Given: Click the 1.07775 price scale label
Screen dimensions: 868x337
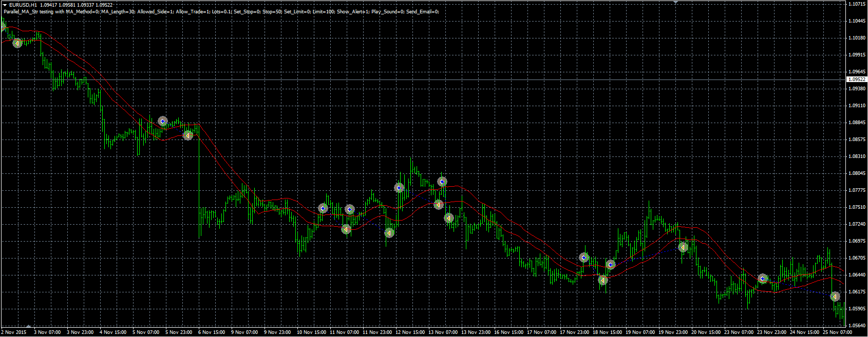Looking at the screenshot, I should click(x=856, y=190).
